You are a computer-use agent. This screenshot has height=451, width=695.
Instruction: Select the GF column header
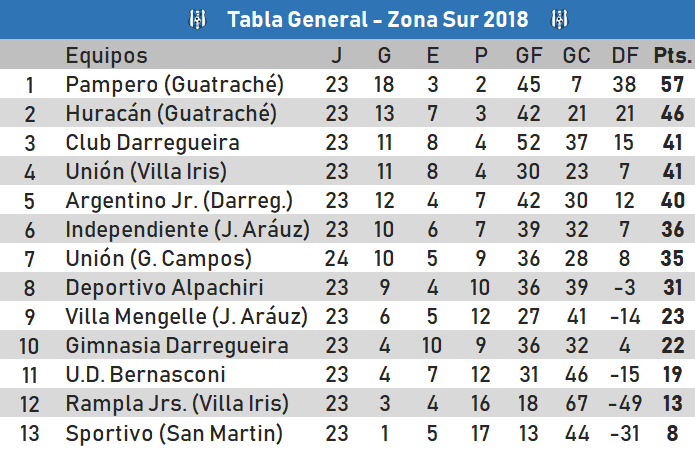click(529, 55)
